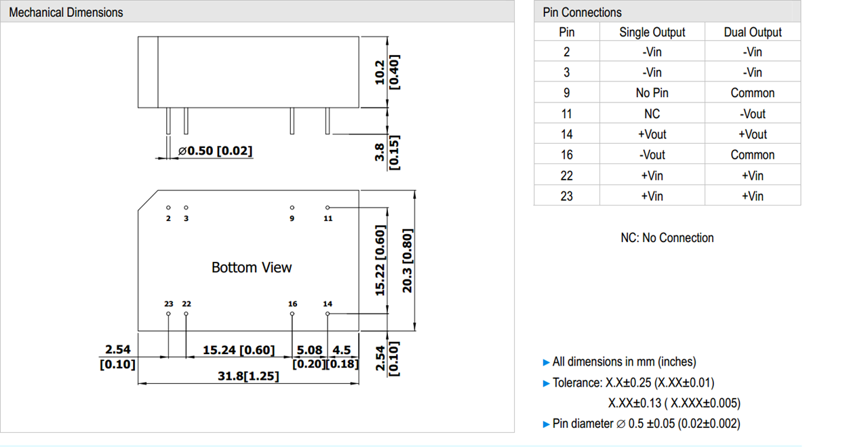Screen dimensions: 868x447
Task: Select the "Single Output" column header
Action: 652,32
